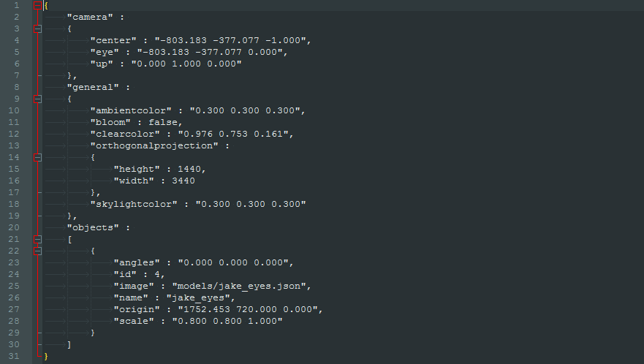644x364 pixels.
Task: Collapse the "camera" block fold marker
Action: (38, 29)
